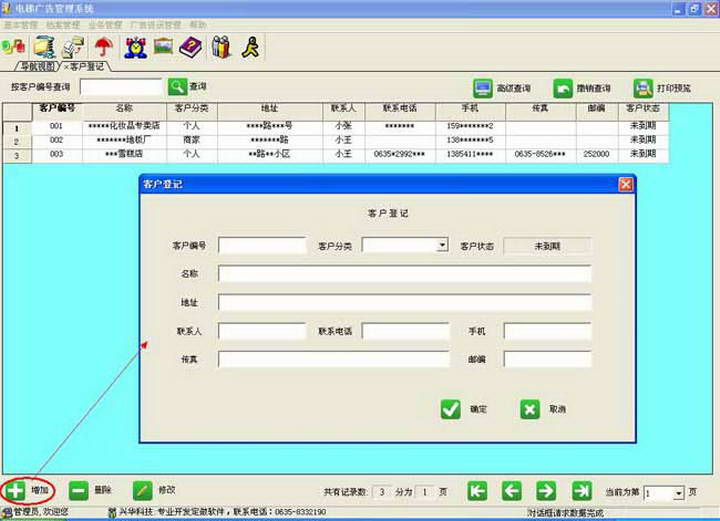720x521 pixels.
Task: Click the green X 取消 cancel icon
Action: (x=530, y=409)
